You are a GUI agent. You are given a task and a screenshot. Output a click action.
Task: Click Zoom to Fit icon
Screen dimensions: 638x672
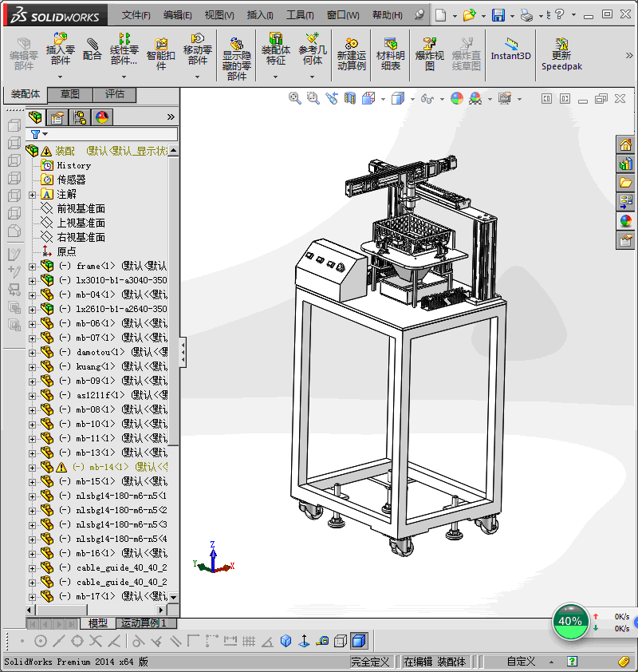pyautogui.click(x=294, y=98)
